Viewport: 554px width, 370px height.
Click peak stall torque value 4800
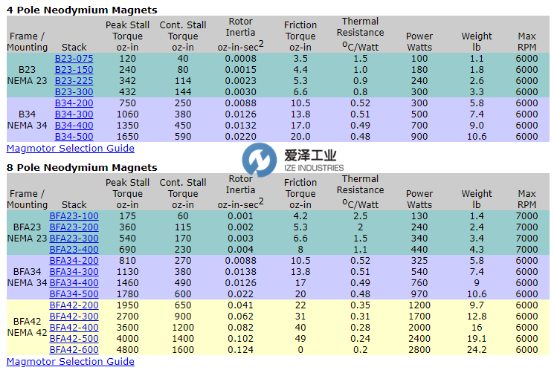click(x=128, y=350)
